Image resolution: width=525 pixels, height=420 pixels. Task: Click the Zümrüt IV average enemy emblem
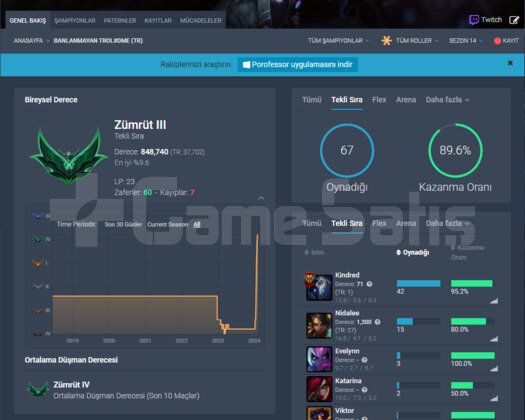point(38,389)
